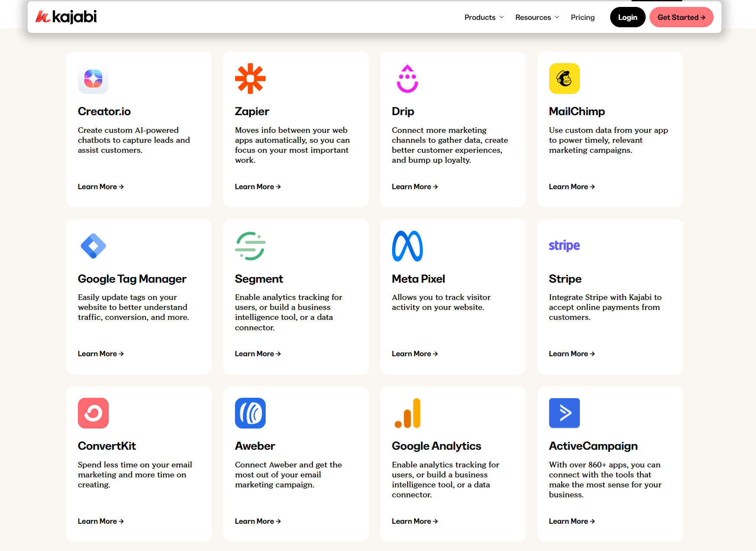Follow the Learn More link for MailChimp
The image size is (756, 551).
(x=572, y=187)
